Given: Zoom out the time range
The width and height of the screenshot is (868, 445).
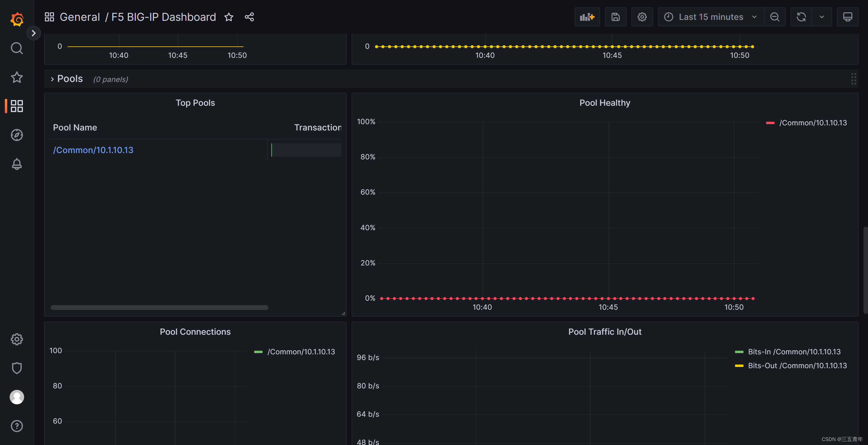Looking at the screenshot, I should 775,17.
